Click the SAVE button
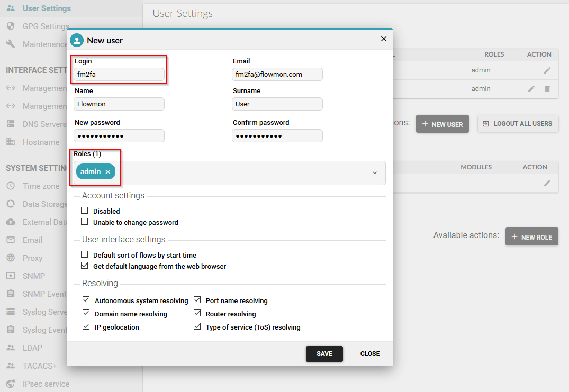This screenshot has width=569, height=392. pyautogui.click(x=324, y=354)
